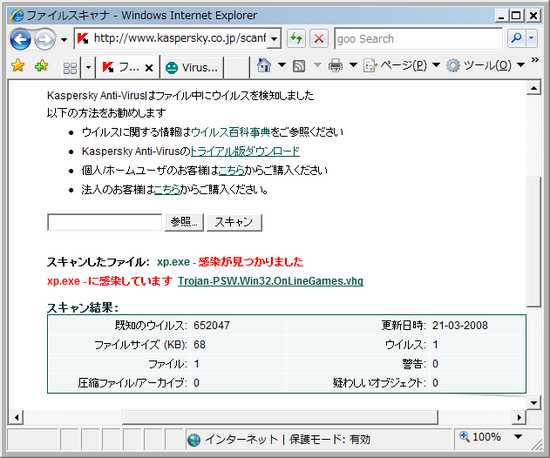Open Trojan-PSW.Win32.OnLineGames.vhg link
This screenshot has width=550, height=458.
270,281
